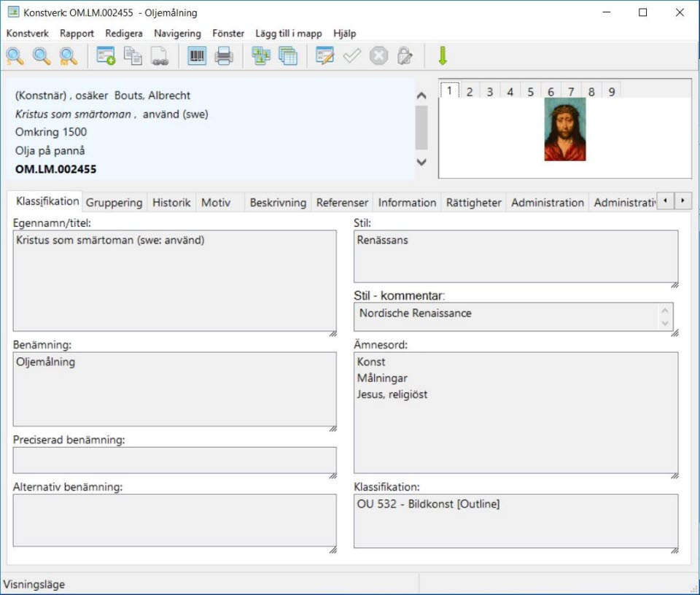This screenshot has height=595, width=700.
Task: Switch to the Historik tab
Action: [x=171, y=203]
